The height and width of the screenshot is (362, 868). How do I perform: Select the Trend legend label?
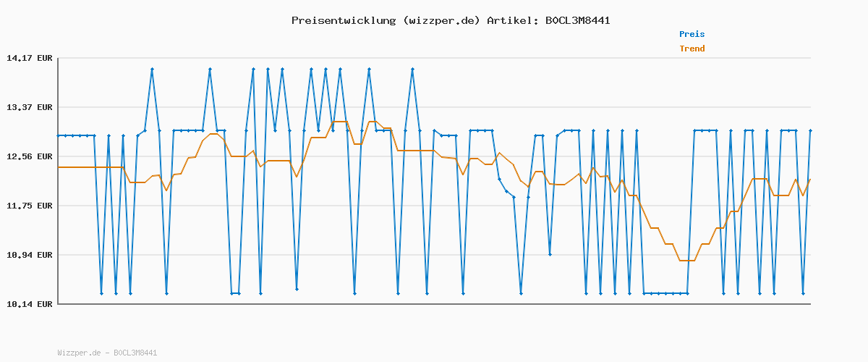tap(692, 49)
